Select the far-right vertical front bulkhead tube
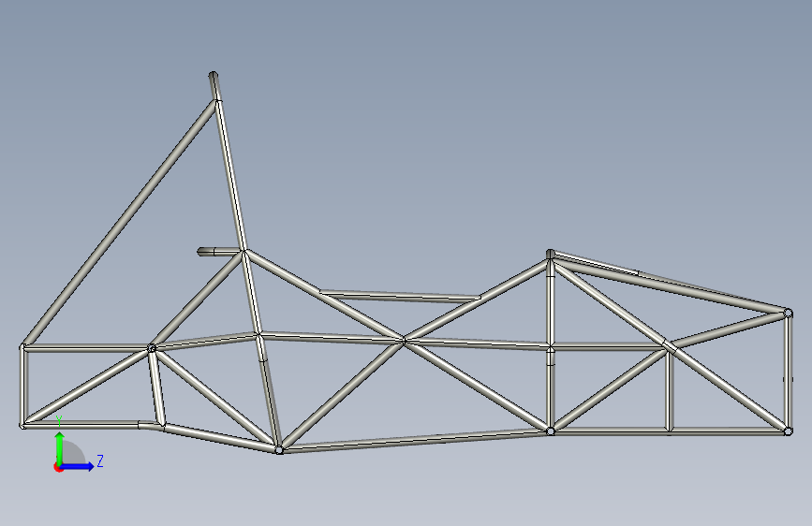This screenshot has width=812, height=526. click(788, 372)
